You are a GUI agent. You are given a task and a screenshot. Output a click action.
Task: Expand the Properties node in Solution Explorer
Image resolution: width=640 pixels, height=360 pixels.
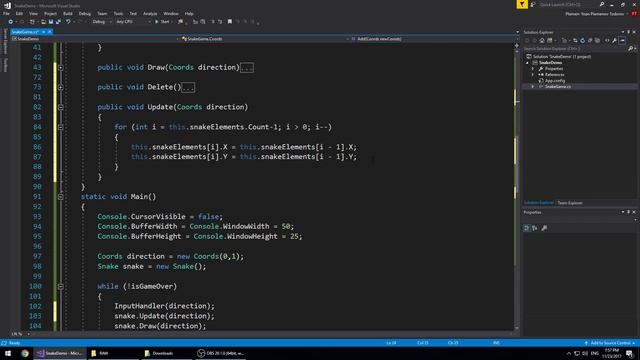tap(533, 69)
